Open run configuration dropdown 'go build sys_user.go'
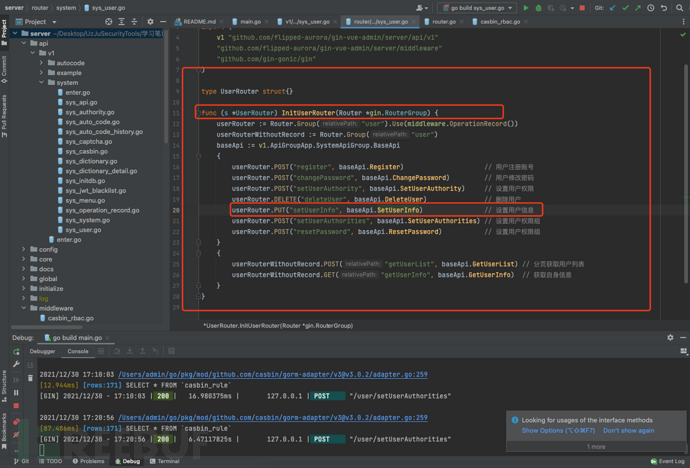 click(x=479, y=8)
